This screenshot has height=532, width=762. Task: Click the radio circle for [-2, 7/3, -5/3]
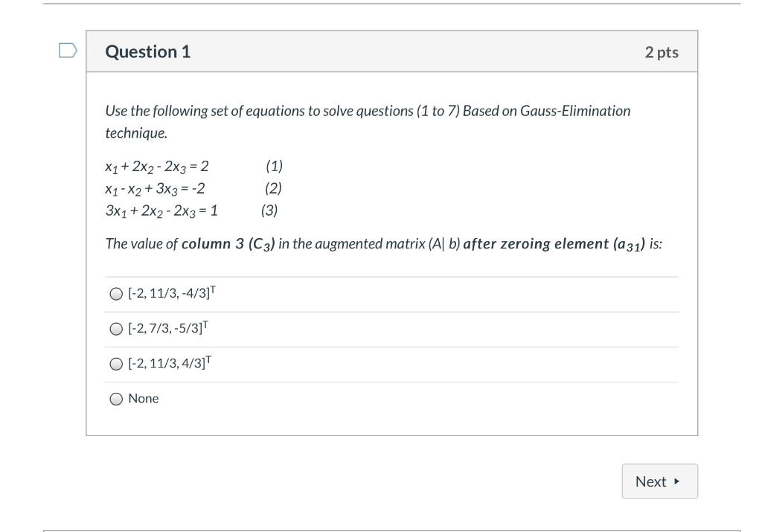coord(116,329)
